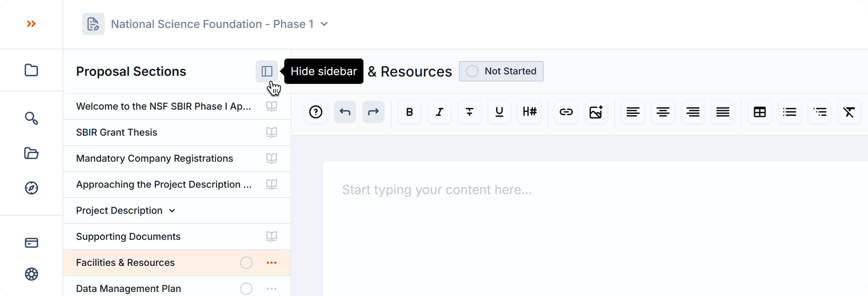
Task: Click the heading H# tool
Action: coord(529,112)
